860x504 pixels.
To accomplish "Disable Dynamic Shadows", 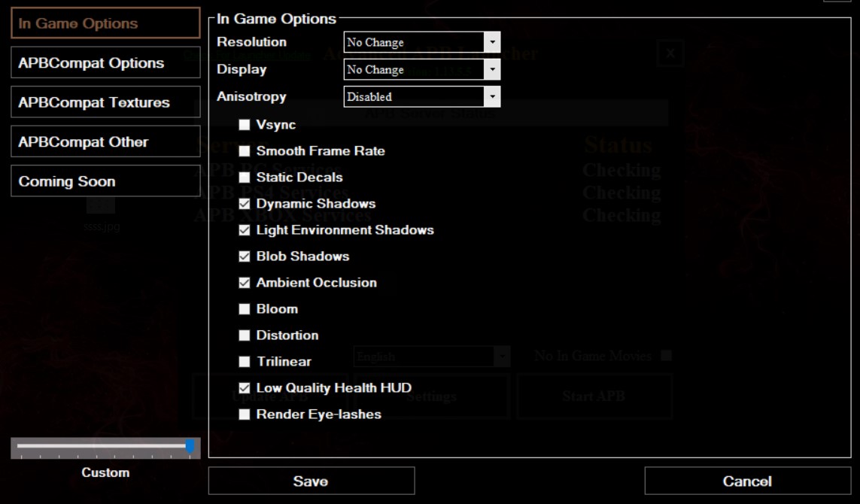I will [245, 204].
